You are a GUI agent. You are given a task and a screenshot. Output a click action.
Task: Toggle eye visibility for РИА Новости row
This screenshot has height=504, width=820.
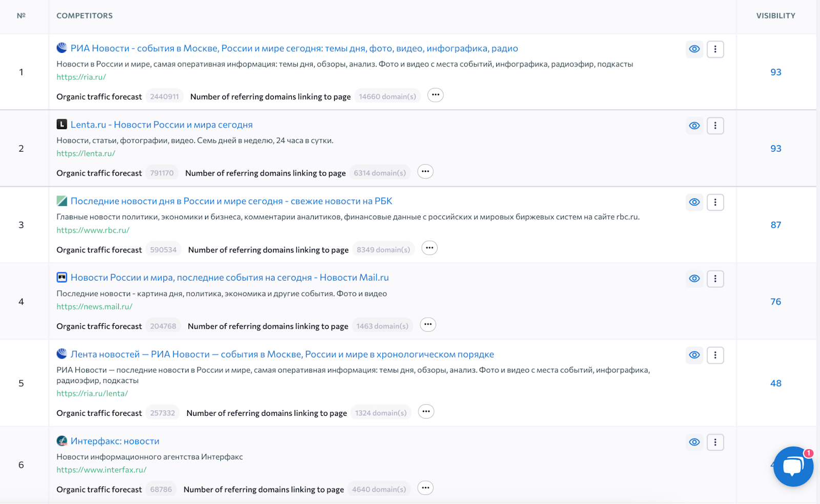[x=694, y=49]
